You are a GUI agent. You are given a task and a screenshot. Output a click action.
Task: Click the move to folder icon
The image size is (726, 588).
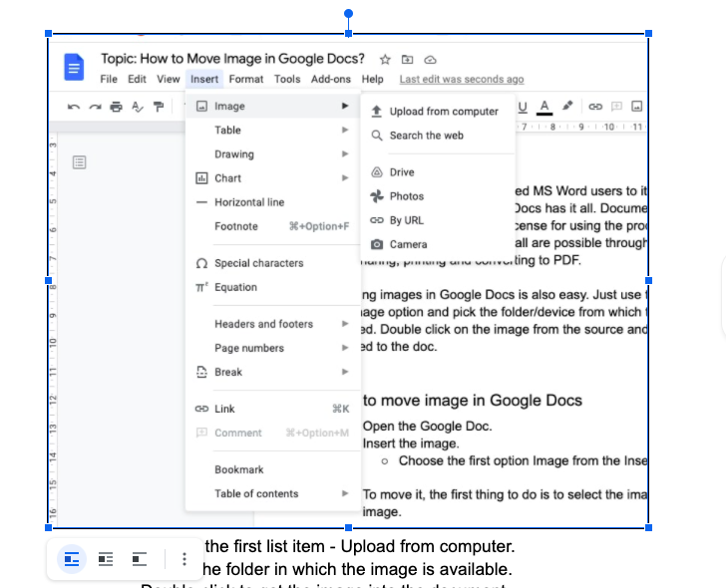[407, 59]
